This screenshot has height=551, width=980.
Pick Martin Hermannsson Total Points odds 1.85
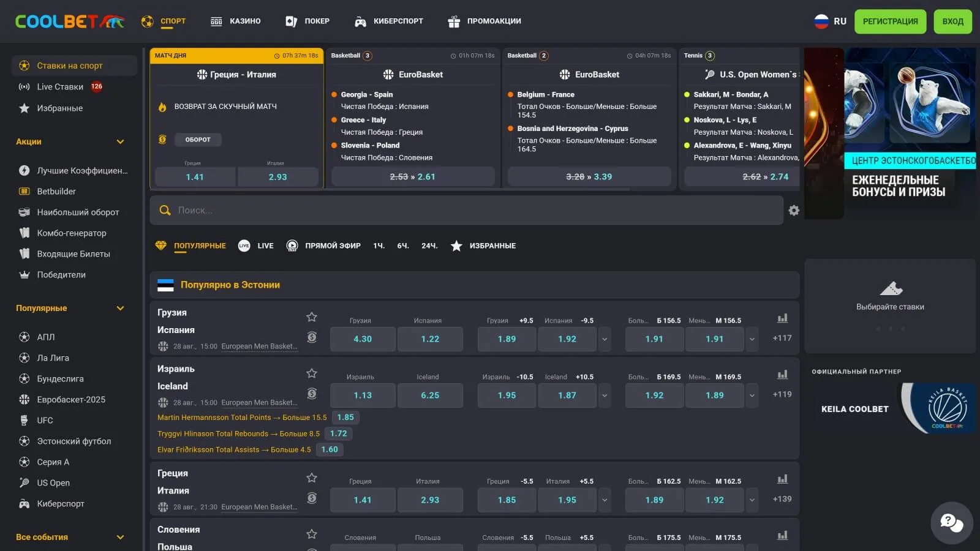point(345,418)
